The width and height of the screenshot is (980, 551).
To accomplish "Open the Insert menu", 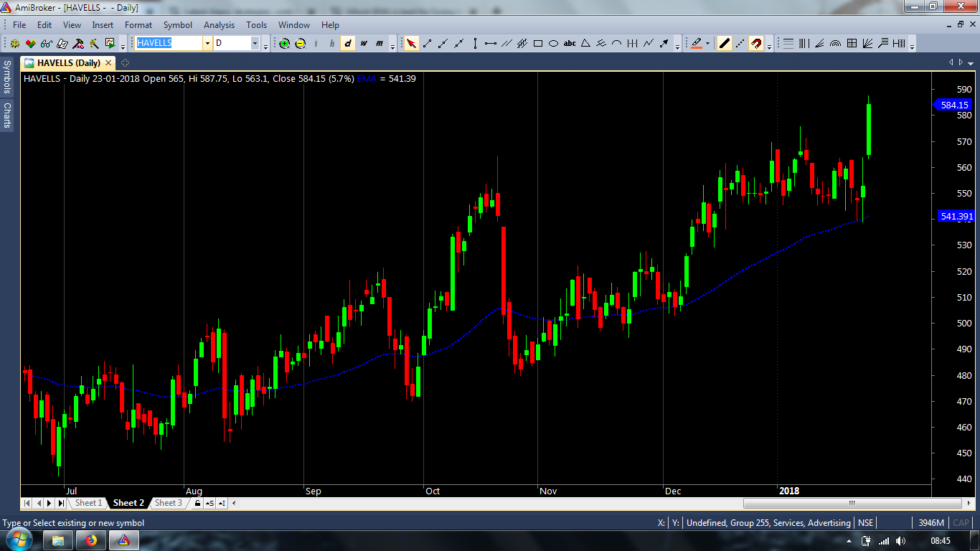I will click(103, 24).
